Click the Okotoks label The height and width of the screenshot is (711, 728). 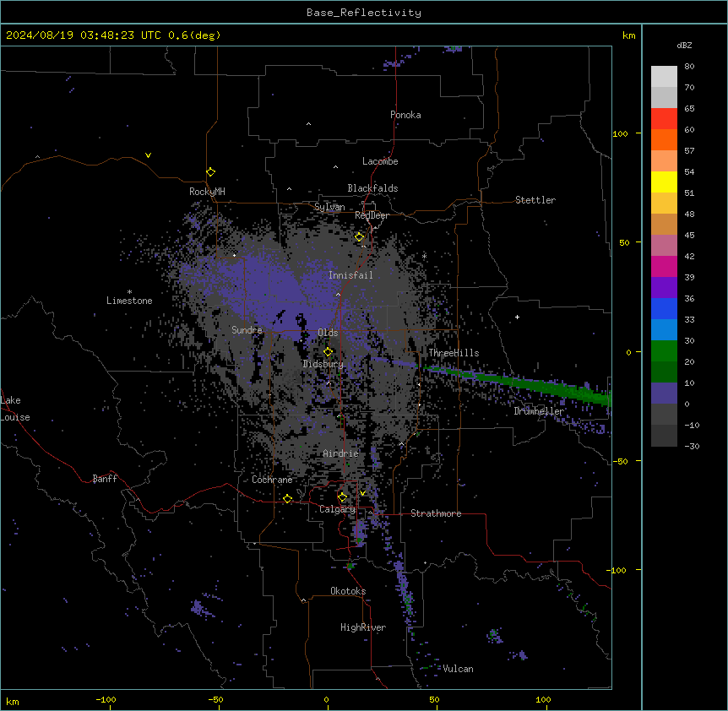coord(348,591)
